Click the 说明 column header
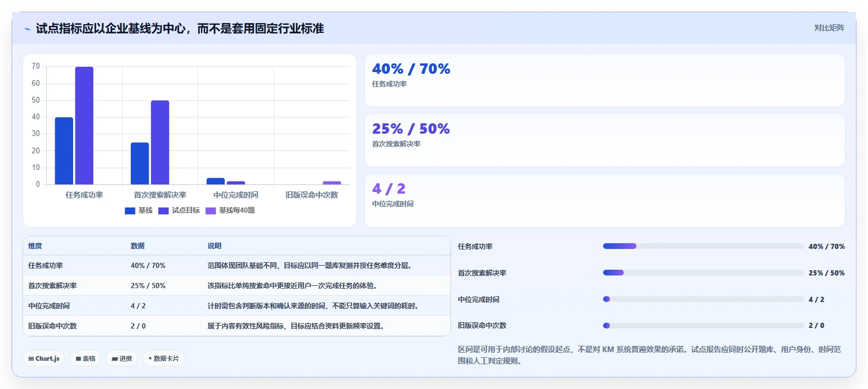The image size is (868, 389). pos(214,246)
